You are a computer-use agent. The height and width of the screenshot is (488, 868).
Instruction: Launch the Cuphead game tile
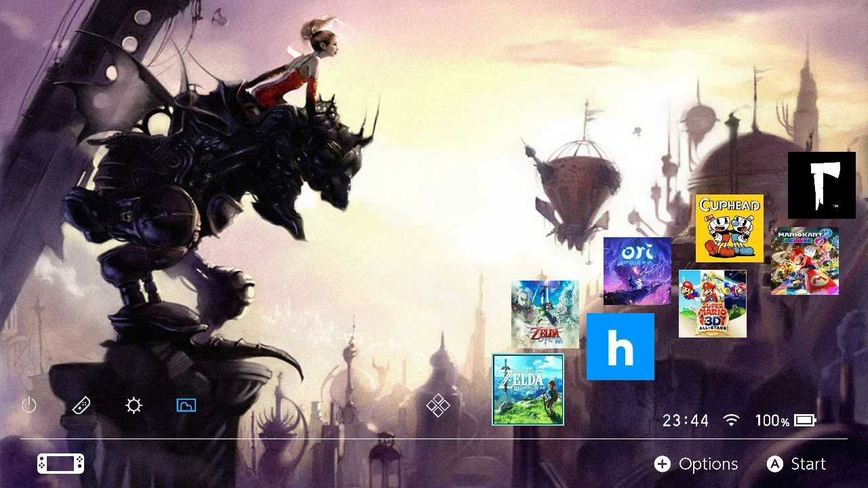[730, 228]
